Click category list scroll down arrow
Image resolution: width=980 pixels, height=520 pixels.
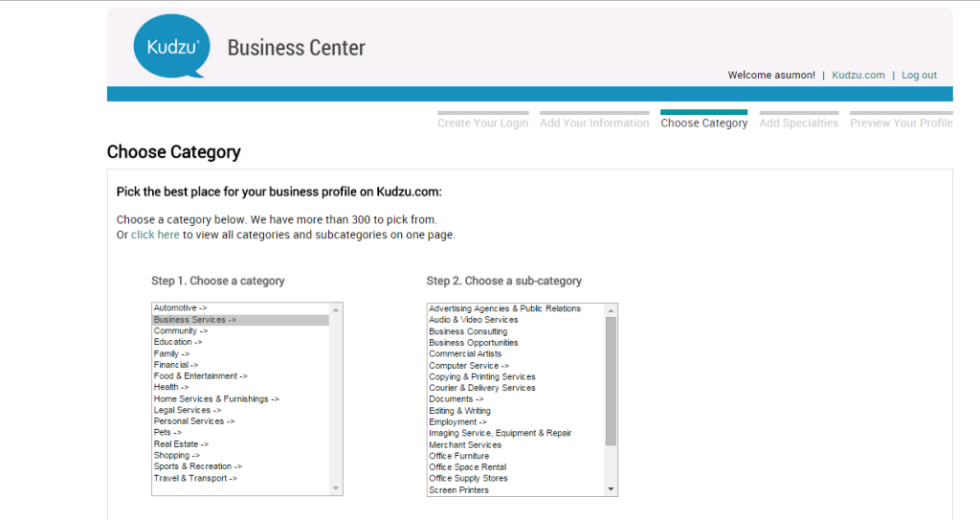336,488
